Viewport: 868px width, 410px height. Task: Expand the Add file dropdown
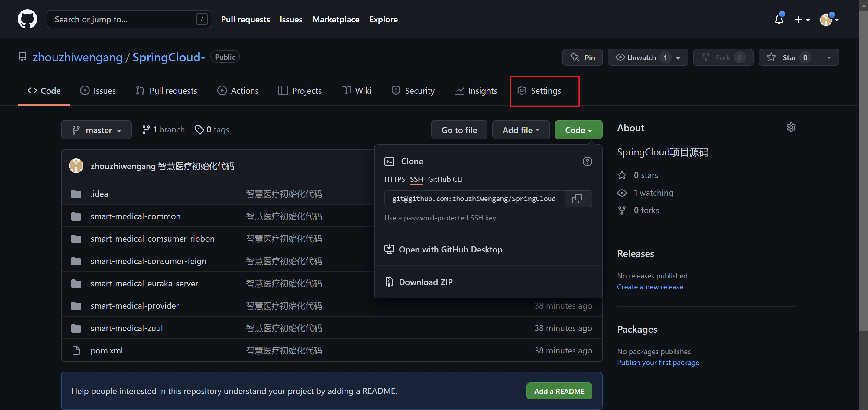(x=521, y=130)
